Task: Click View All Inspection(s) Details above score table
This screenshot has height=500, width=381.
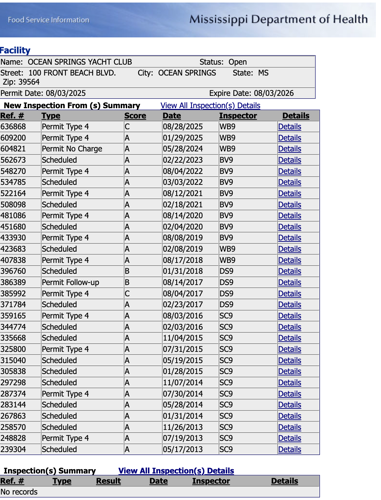Action: [210, 106]
